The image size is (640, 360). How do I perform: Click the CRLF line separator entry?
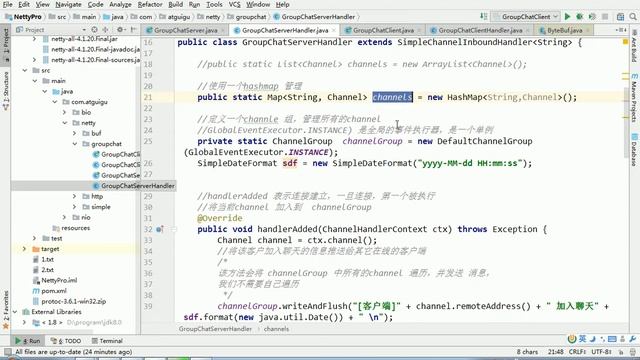[x=577, y=352]
